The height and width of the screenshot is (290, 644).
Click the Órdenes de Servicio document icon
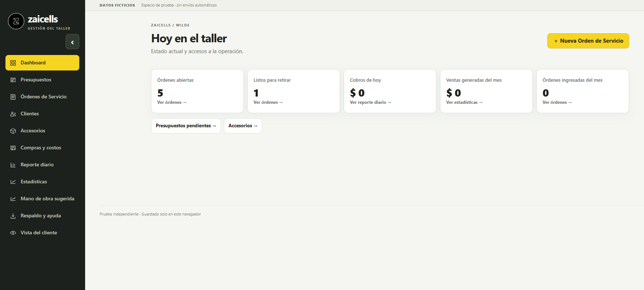pos(13,97)
